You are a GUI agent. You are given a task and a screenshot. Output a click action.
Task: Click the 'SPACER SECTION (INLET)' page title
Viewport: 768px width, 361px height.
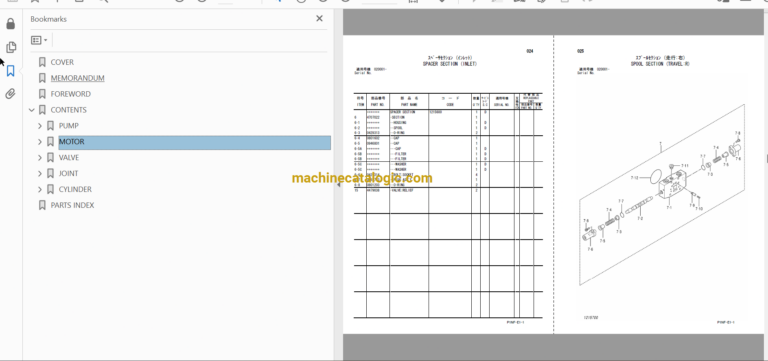pos(450,64)
